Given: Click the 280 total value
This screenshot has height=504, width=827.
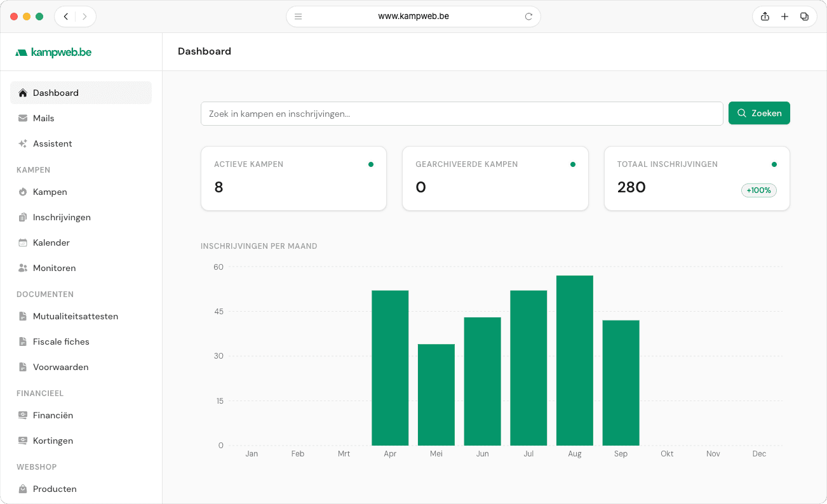Looking at the screenshot, I should (x=631, y=187).
